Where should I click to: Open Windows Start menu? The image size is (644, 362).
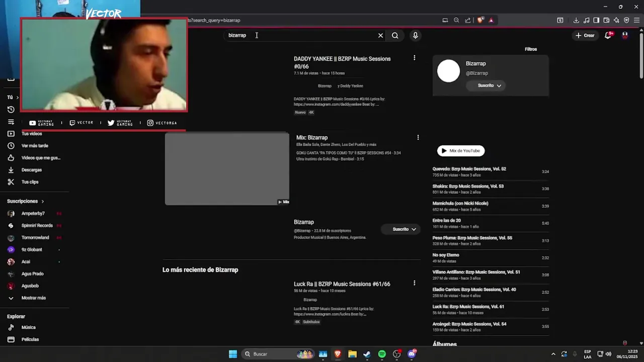coord(233,354)
